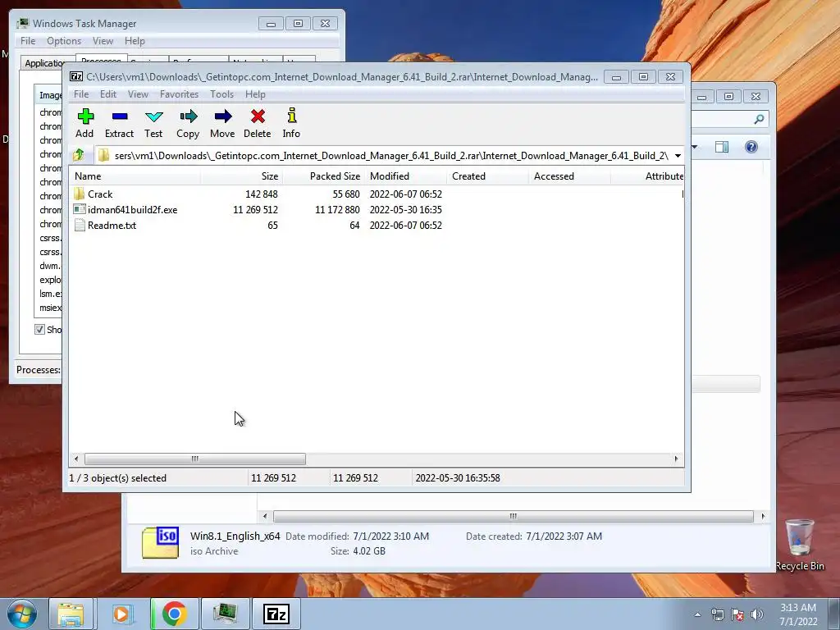Screen dimensions: 840x630
Task: Click the Win8.1_English_x64 iso thumbnail
Action: pyautogui.click(x=160, y=543)
